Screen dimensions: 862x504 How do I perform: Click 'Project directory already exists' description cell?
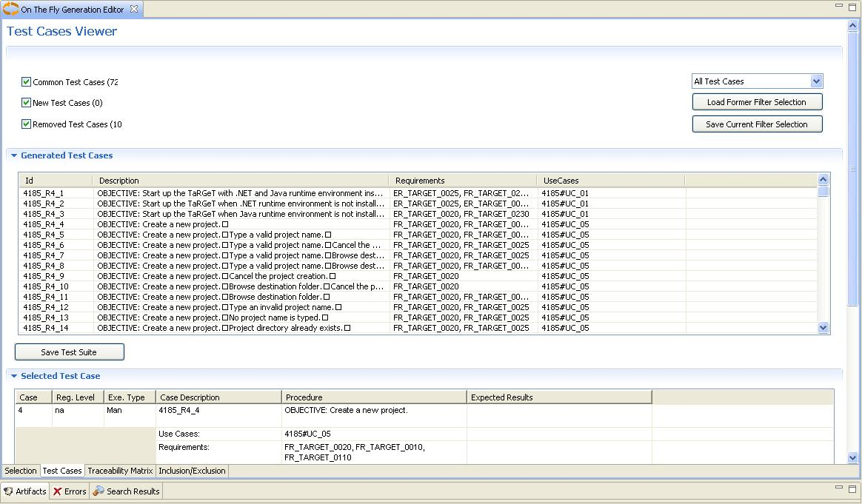pos(242,328)
